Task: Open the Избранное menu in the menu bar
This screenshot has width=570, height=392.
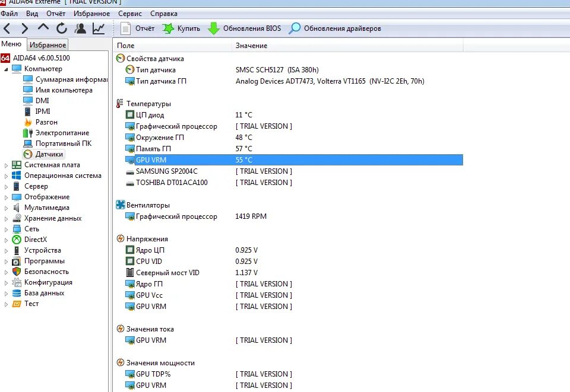Action: 91,14
